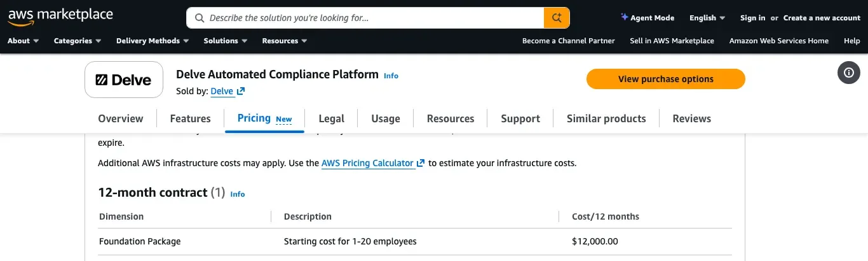Viewport: 868px width, 261px height.
Task: Open Become a Channel Partner
Action: [x=569, y=41]
